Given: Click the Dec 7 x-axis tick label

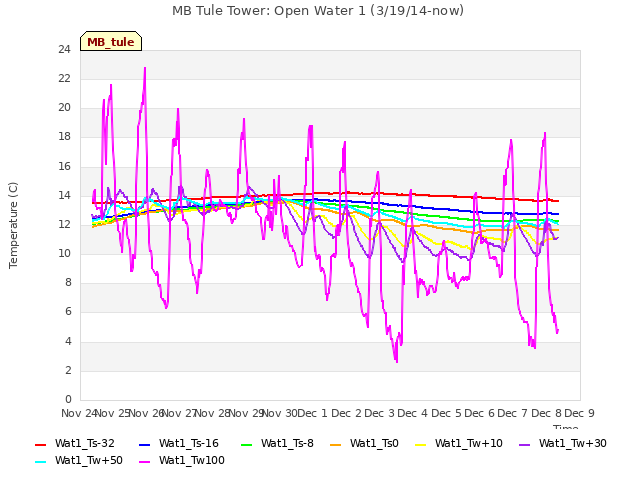Looking at the screenshot, I should pos(513,413).
